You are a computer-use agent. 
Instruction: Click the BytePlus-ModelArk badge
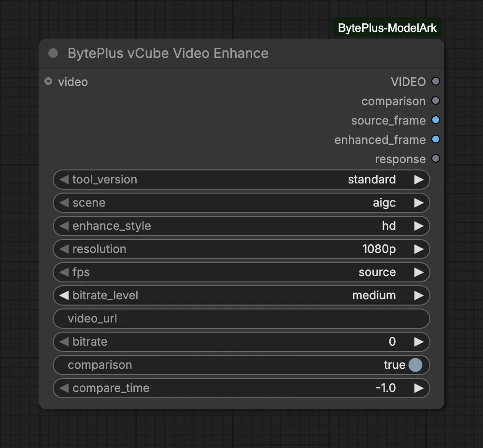click(387, 28)
